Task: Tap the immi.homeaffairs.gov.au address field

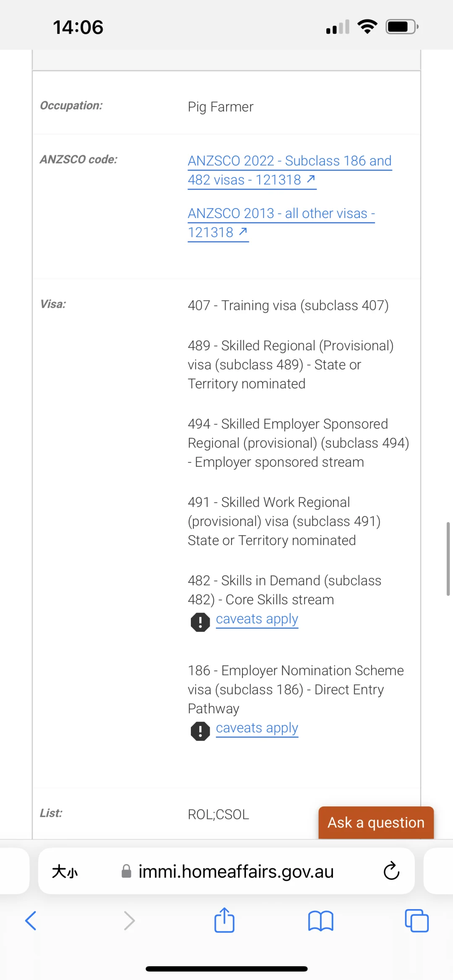Action: [226, 871]
